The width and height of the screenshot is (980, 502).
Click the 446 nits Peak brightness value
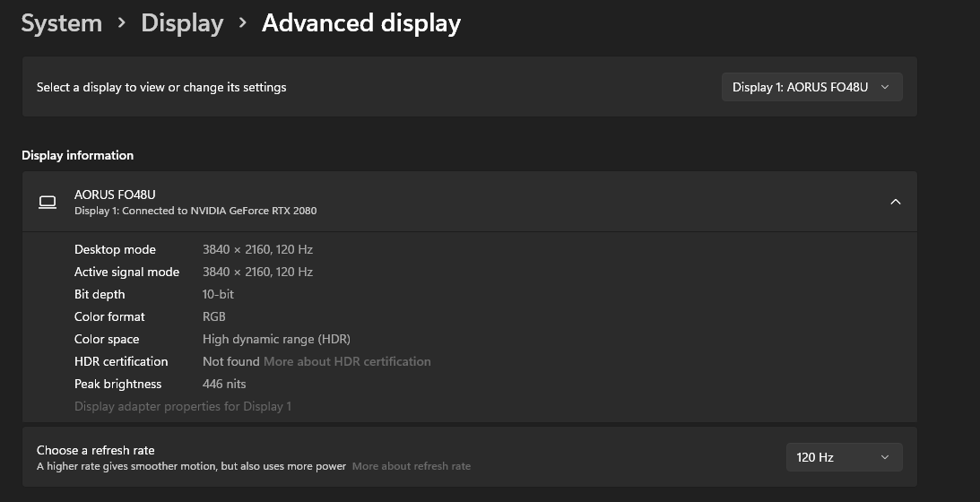click(x=224, y=384)
